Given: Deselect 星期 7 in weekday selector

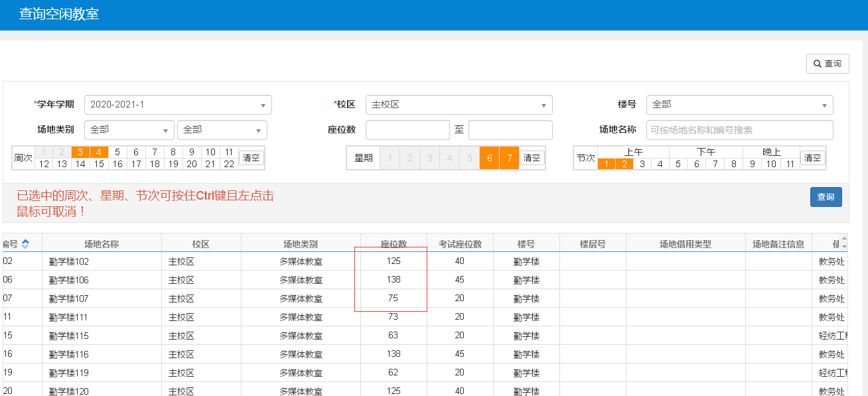Looking at the screenshot, I should pyautogui.click(x=510, y=158).
